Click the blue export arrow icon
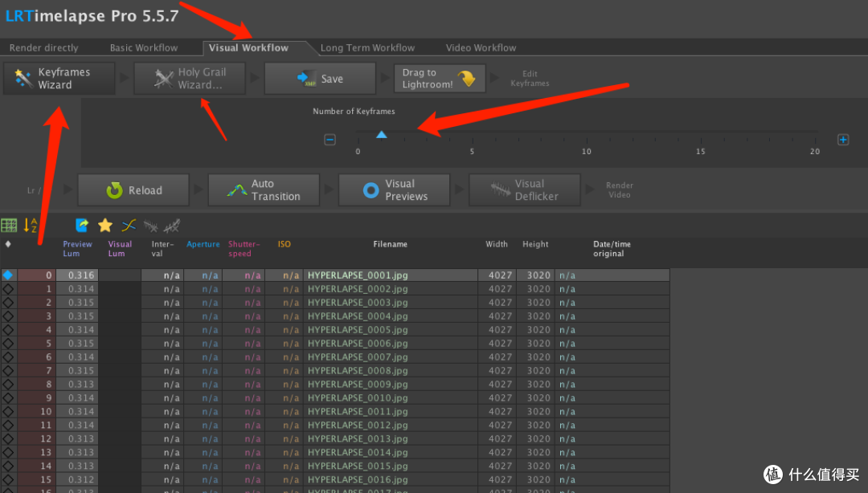Image resolution: width=868 pixels, height=493 pixels. [82, 225]
